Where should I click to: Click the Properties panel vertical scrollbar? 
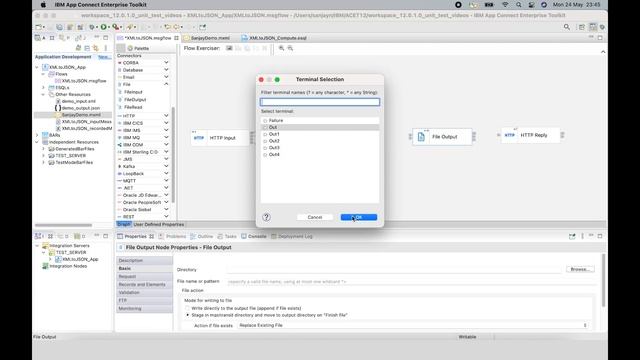click(603, 280)
